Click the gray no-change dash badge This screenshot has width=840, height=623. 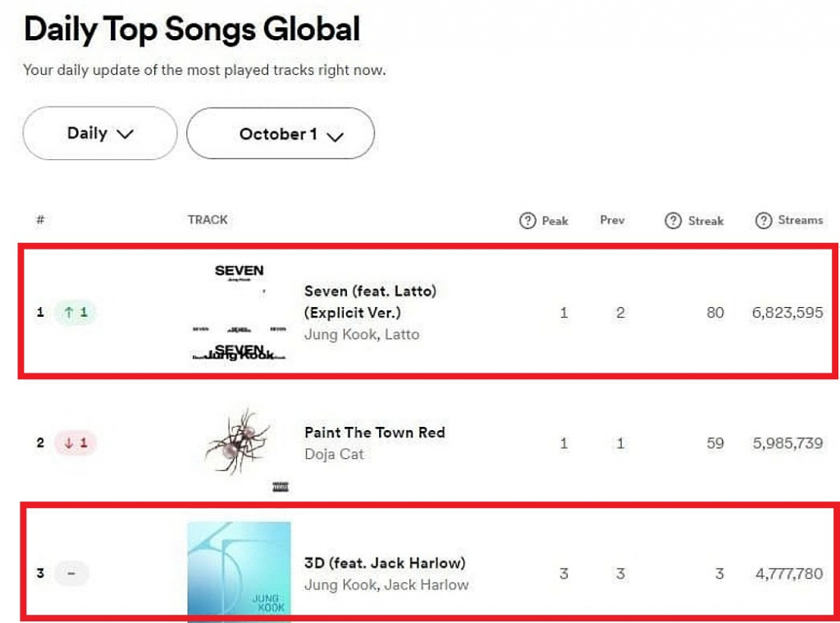pyautogui.click(x=71, y=573)
